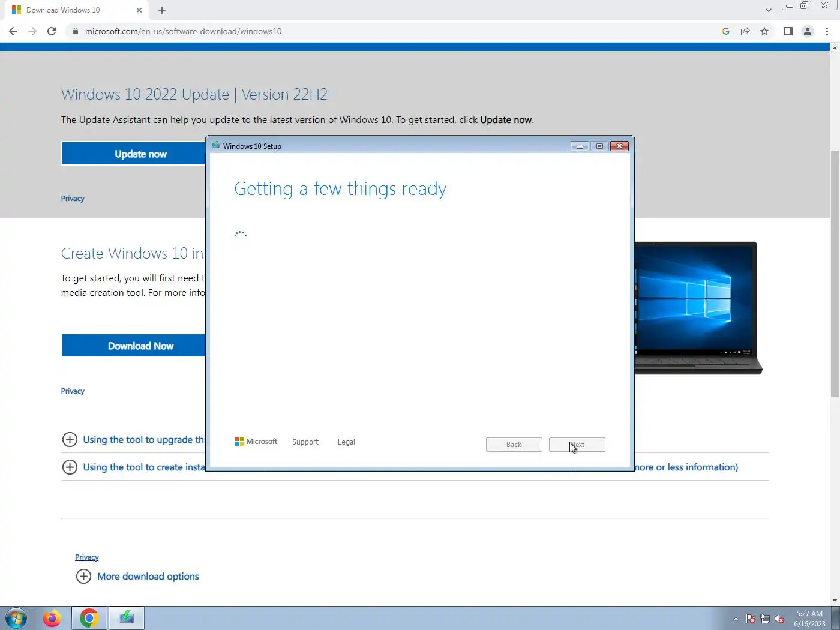Screen dimensions: 840x630
Task: Click the Download Now button
Action: click(134, 346)
